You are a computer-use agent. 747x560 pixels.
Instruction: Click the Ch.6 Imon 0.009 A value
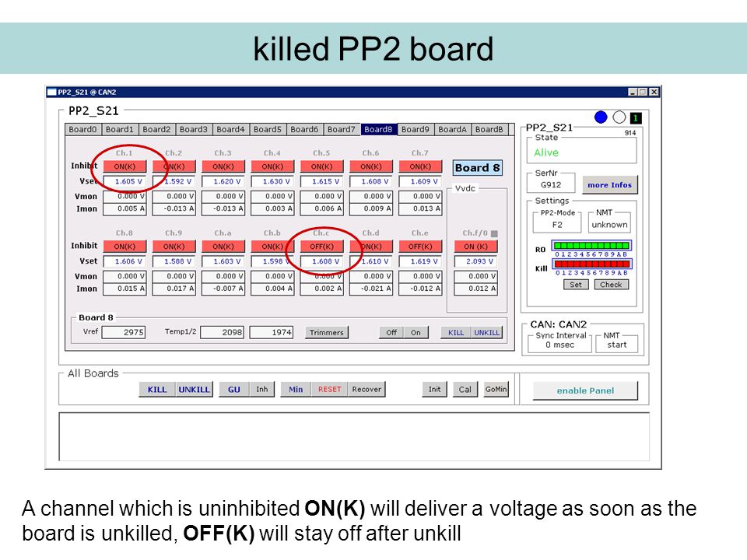click(x=371, y=208)
